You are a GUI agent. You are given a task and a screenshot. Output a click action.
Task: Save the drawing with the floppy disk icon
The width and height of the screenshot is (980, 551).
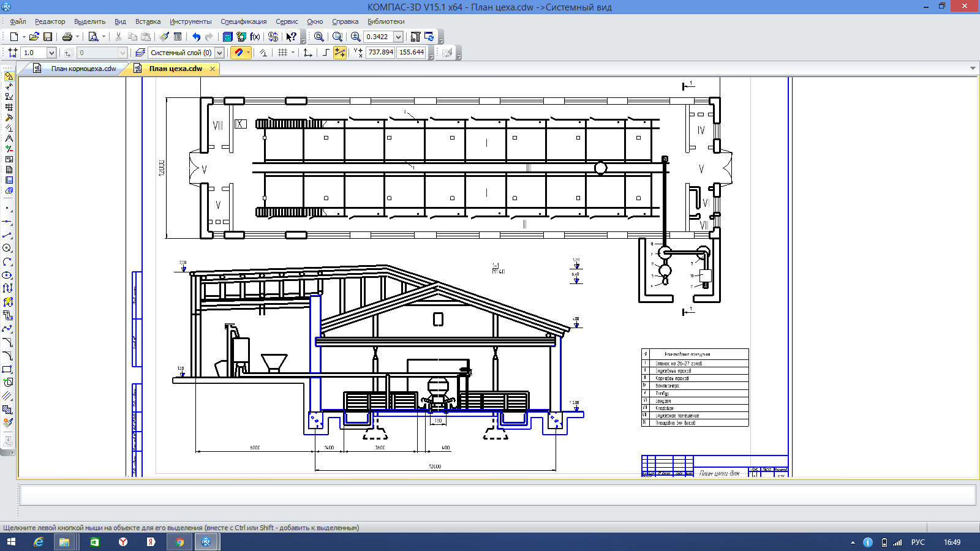[48, 37]
